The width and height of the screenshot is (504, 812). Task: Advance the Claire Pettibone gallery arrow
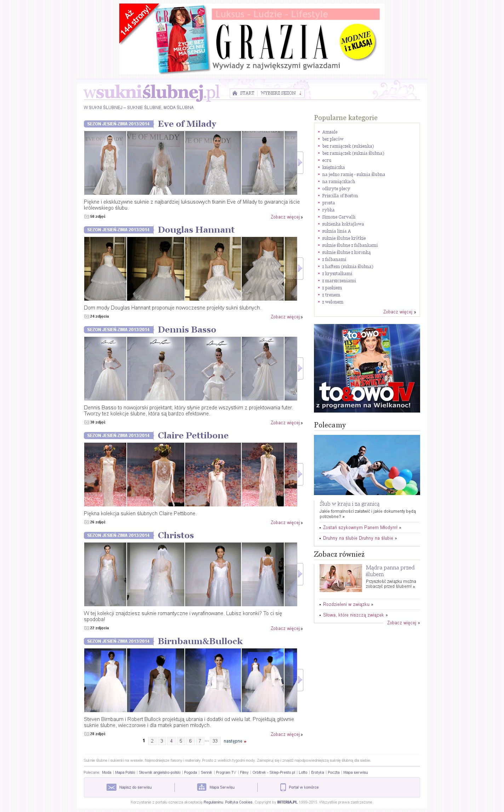point(300,474)
